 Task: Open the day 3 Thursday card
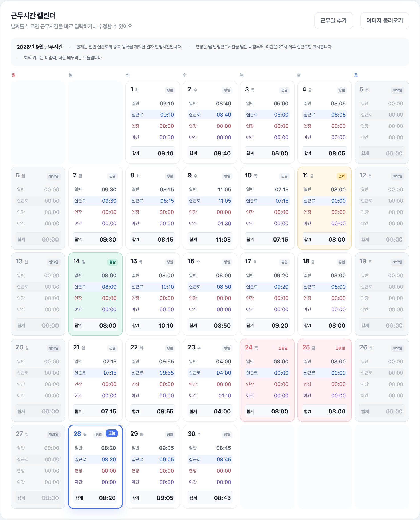coord(267,122)
